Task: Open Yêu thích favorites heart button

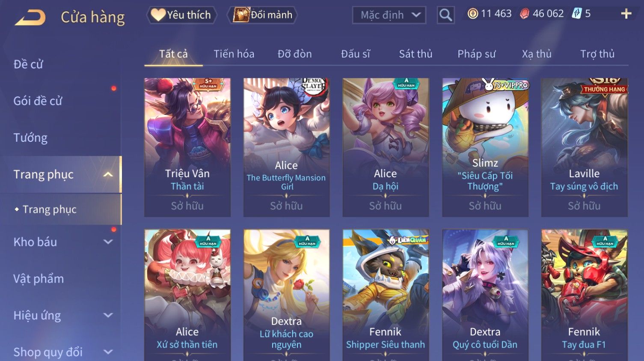Action: [182, 15]
